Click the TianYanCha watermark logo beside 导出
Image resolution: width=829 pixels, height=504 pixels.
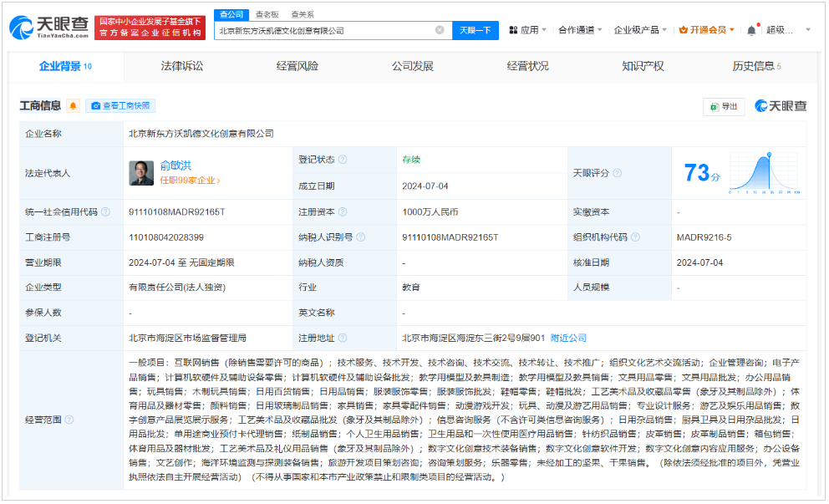pyautogui.click(x=781, y=106)
